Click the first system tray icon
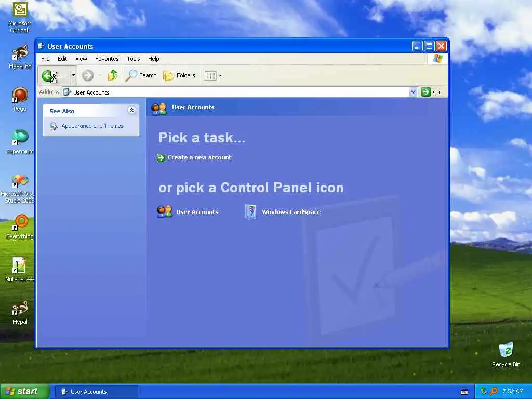 coord(484,392)
